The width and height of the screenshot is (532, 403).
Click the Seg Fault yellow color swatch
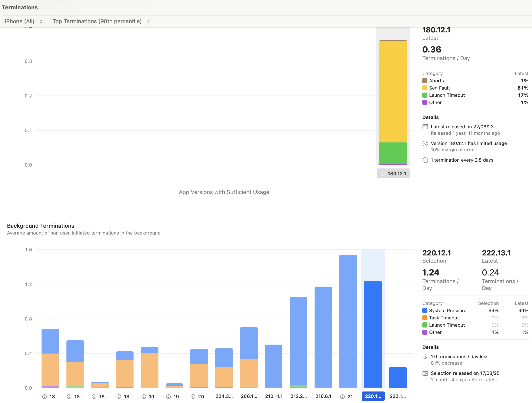pos(425,88)
